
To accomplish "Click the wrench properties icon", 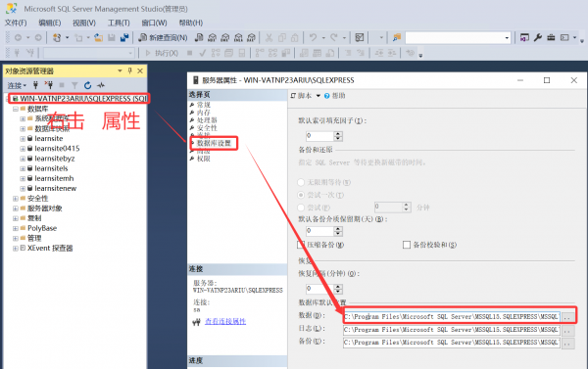I will [538, 37].
